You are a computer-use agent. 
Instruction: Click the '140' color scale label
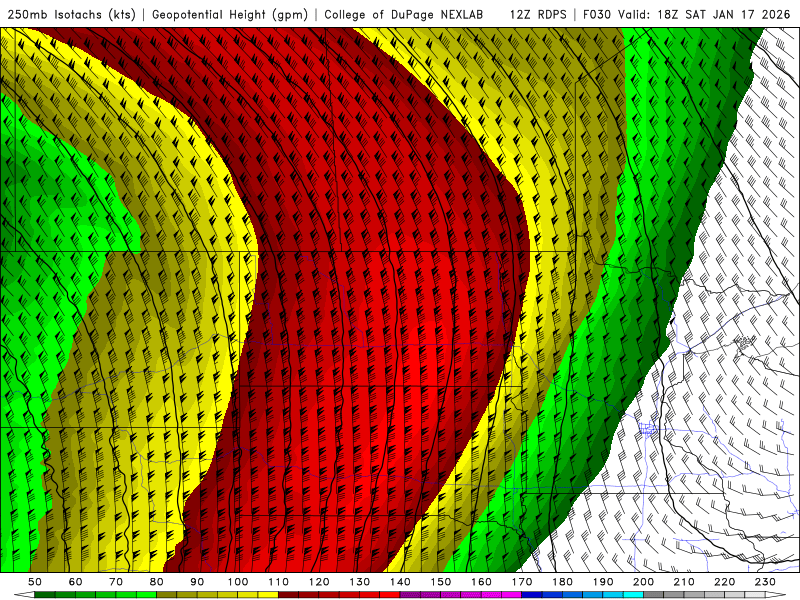coord(400,582)
